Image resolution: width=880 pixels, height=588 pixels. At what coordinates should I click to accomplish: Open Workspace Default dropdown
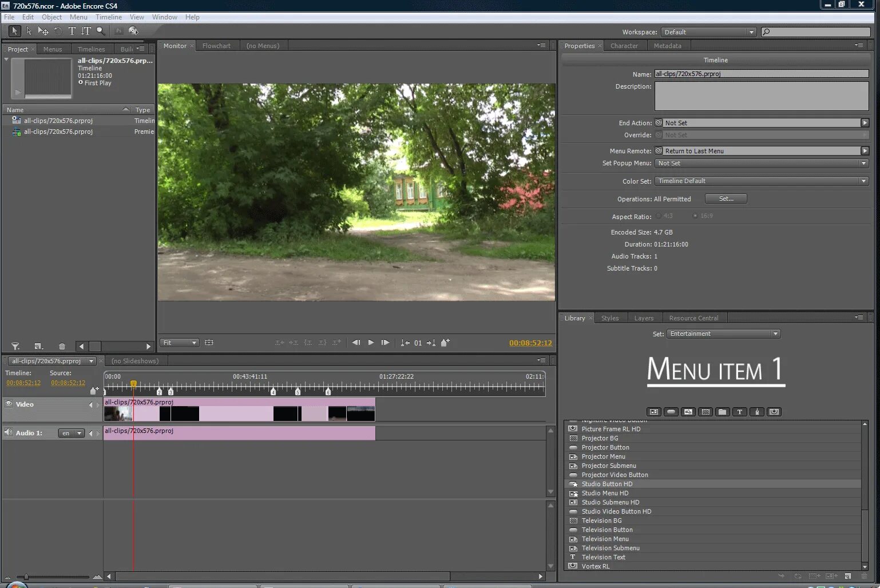tap(709, 32)
